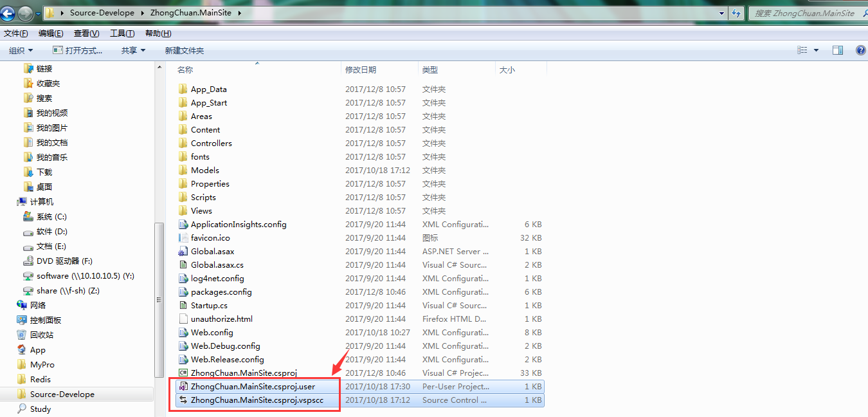The image size is (868, 417).
Task: Open 回收站 in navigation pane
Action: (42, 335)
